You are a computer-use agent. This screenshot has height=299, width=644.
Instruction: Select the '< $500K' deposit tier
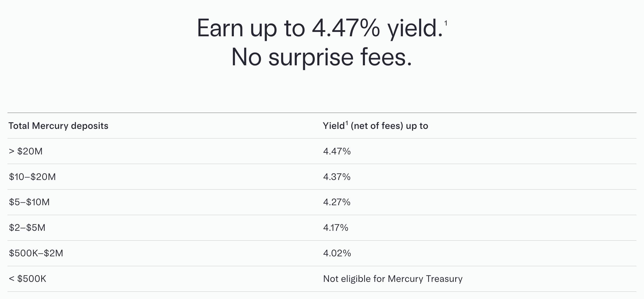(28, 279)
